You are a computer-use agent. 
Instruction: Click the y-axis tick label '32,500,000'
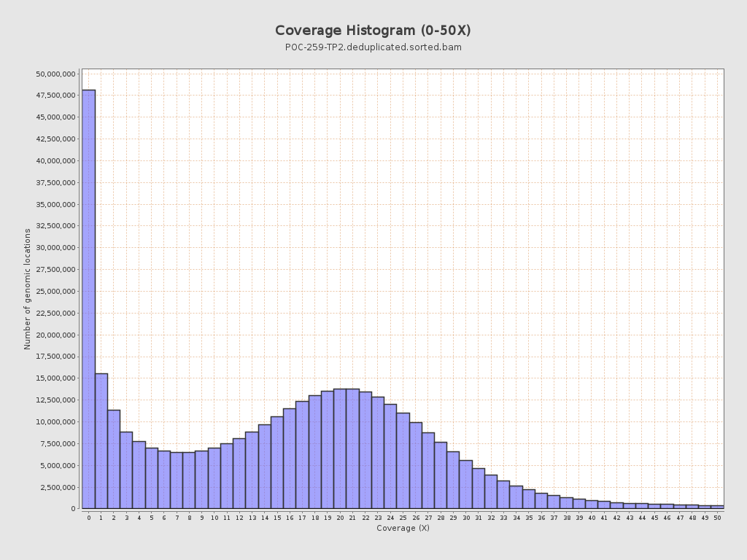(x=55, y=226)
